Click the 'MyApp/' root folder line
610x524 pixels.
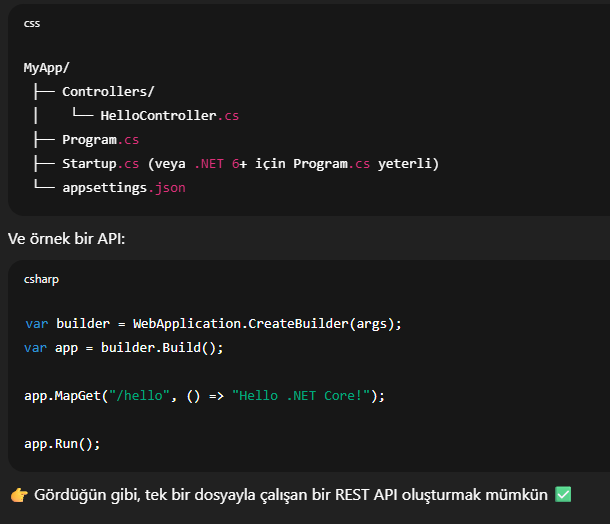click(x=46, y=68)
